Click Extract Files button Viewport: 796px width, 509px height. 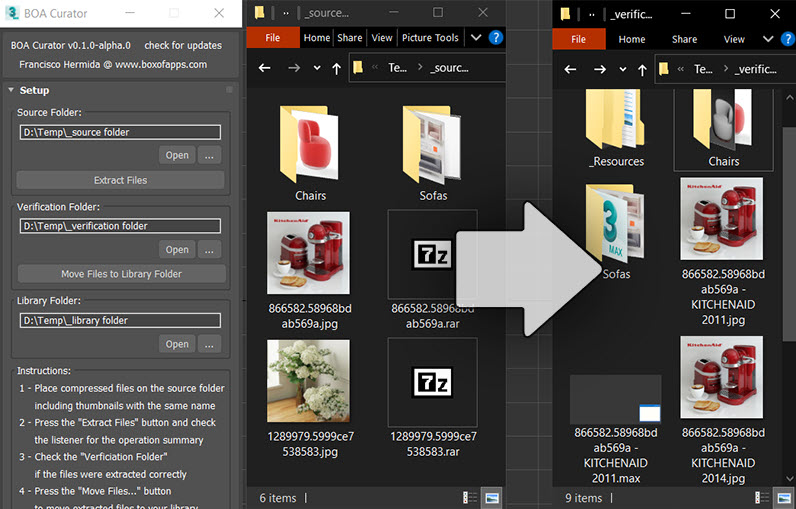click(120, 180)
